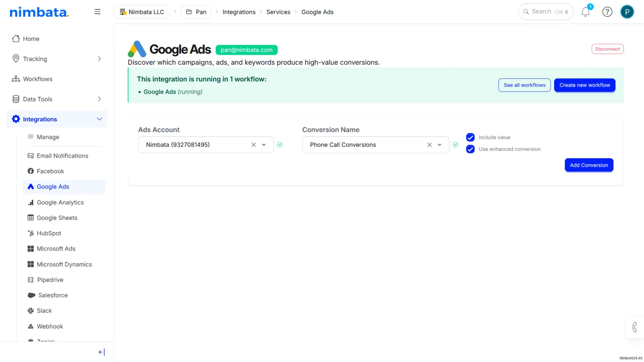The image size is (644, 362).
Task: Uncheck Use enhanced conversion checkbox
Action: point(470,149)
